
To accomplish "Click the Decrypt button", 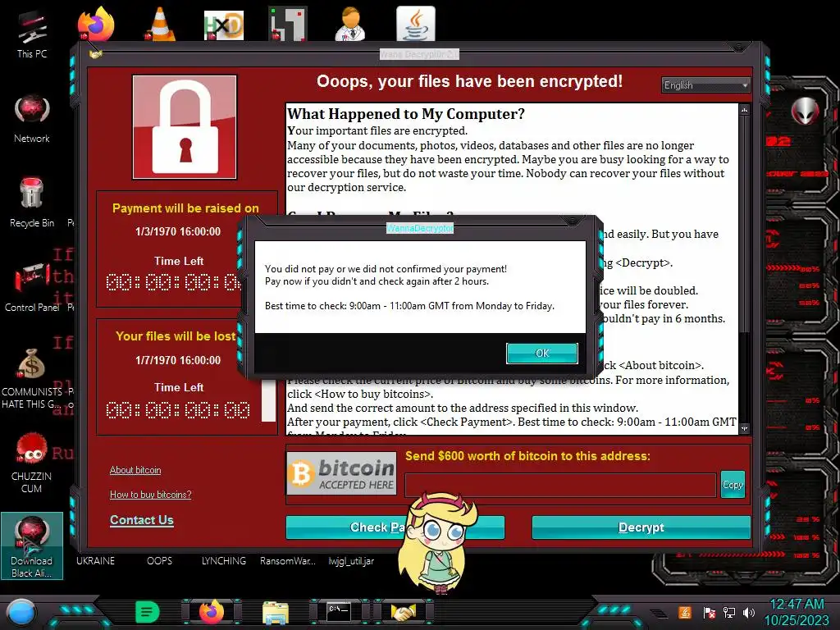I will tap(641, 527).
